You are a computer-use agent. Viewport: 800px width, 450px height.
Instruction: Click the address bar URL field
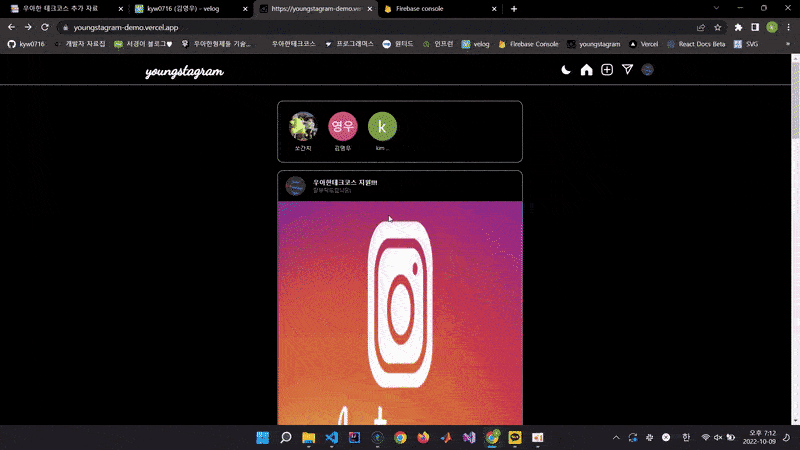[378, 28]
